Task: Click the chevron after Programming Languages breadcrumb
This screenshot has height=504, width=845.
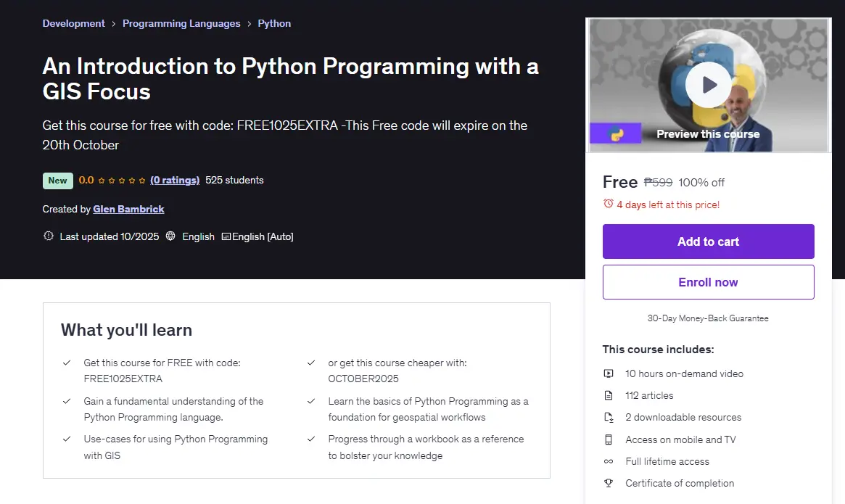Action: (x=249, y=24)
